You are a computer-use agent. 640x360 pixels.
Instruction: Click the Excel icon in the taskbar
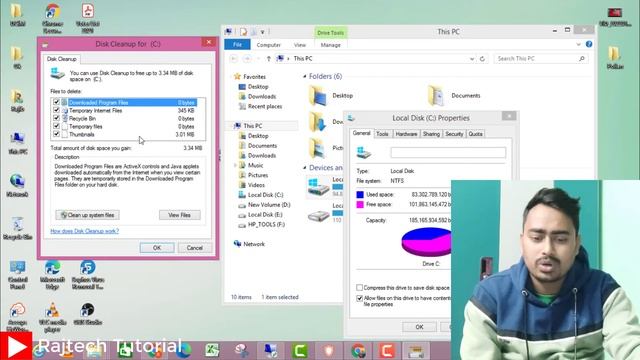coord(212,350)
